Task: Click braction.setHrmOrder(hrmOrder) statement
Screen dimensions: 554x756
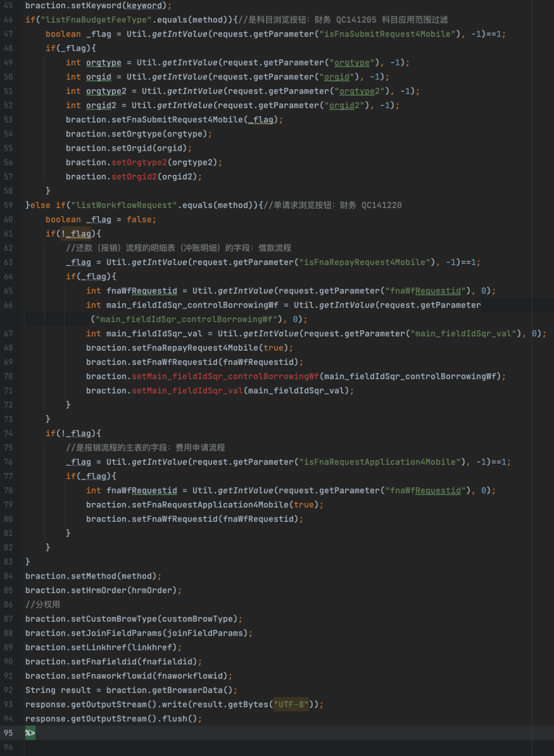Action: 104,590
